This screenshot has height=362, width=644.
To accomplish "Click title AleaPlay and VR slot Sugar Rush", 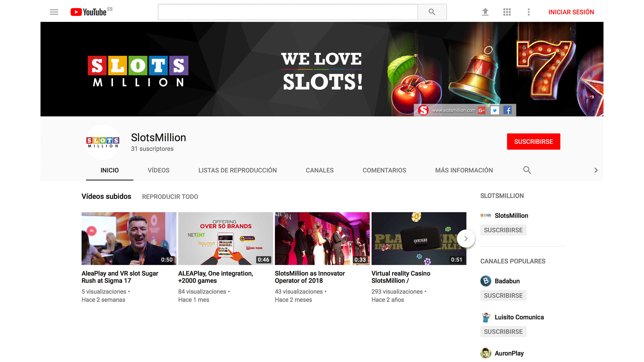I will click(120, 277).
